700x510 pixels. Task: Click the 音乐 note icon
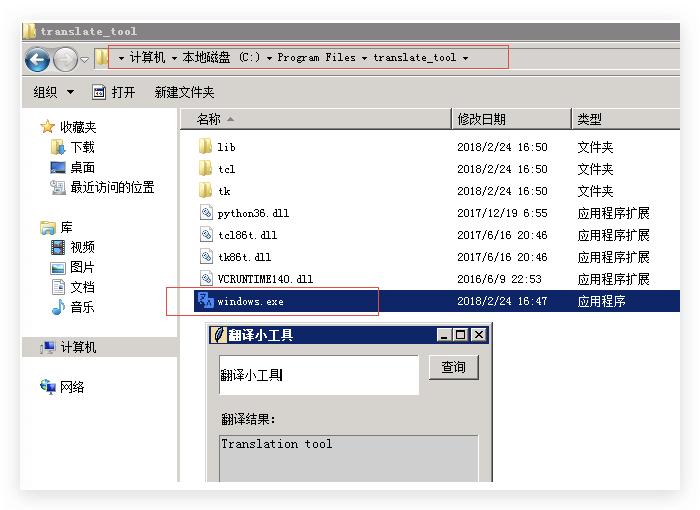(58, 307)
